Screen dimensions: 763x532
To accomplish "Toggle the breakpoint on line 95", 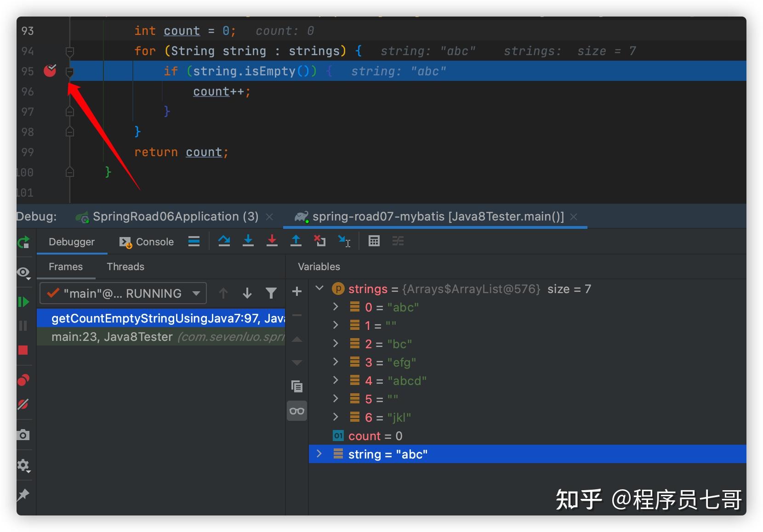I will 50,71.
